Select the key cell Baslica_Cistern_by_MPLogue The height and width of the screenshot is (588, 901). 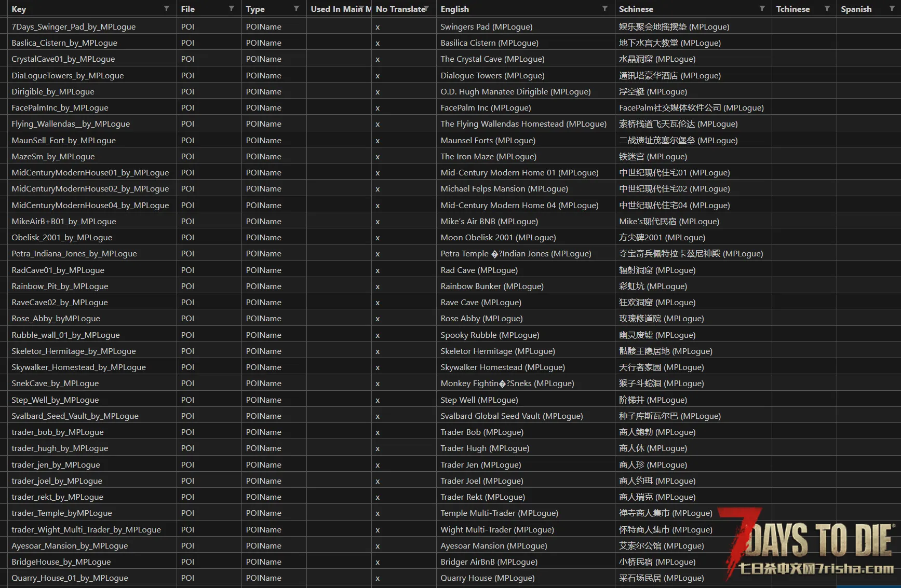click(x=92, y=43)
